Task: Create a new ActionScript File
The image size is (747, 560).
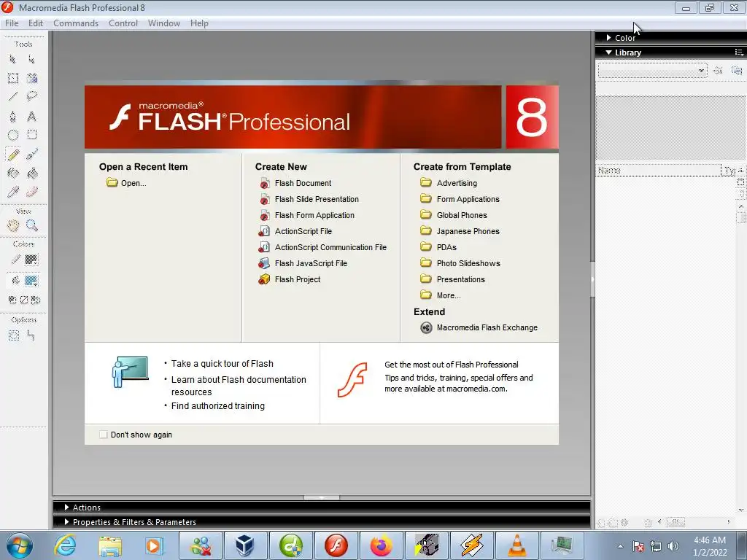Action: pos(303,231)
